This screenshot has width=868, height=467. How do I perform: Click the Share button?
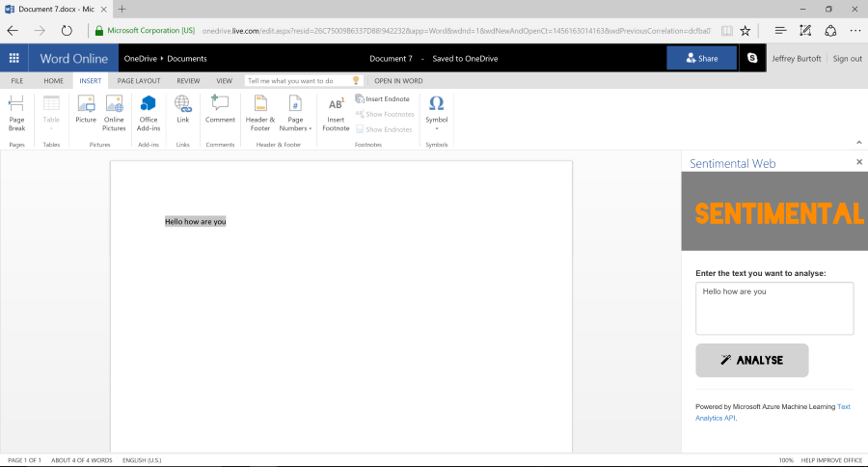coord(701,58)
